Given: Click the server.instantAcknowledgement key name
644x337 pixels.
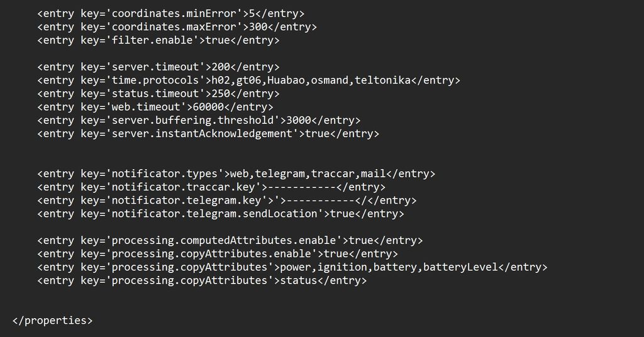Looking at the screenshot, I should (x=202, y=134).
